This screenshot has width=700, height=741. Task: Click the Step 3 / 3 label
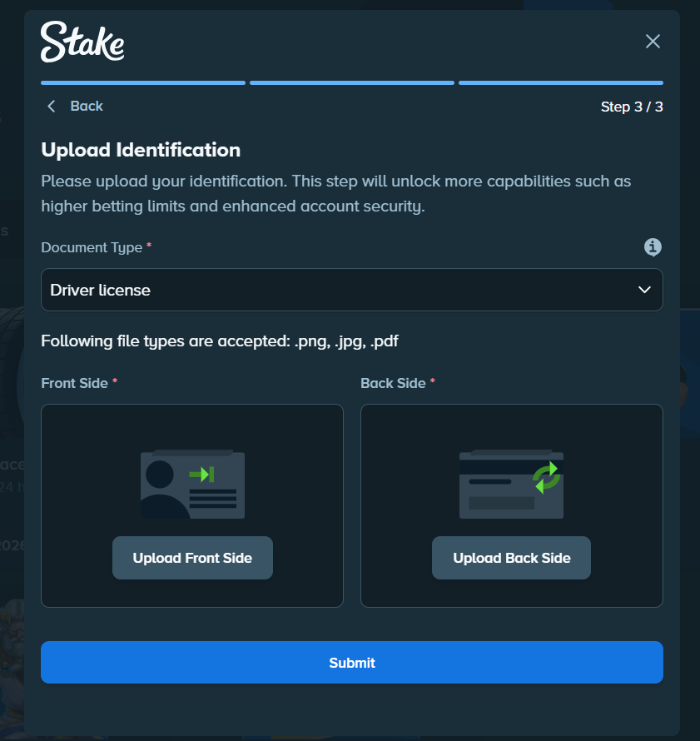coord(632,106)
